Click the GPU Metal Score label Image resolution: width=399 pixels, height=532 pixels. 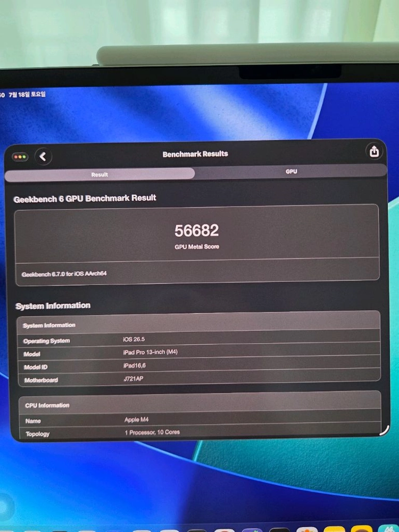pos(197,247)
